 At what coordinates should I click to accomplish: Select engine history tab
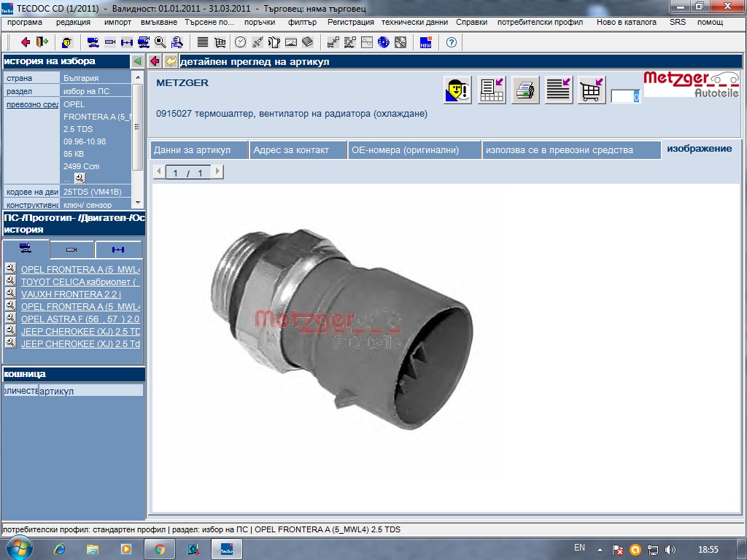(71, 249)
